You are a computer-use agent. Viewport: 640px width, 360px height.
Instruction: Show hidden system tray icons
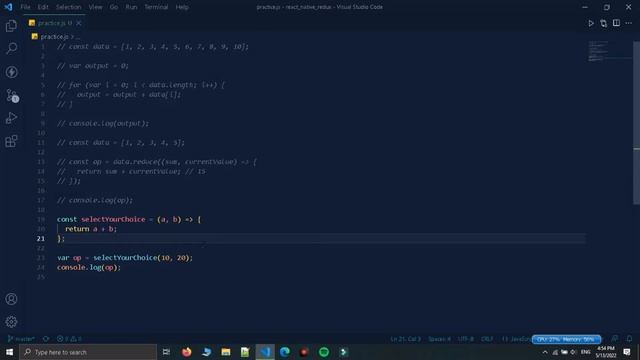click(x=545, y=352)
